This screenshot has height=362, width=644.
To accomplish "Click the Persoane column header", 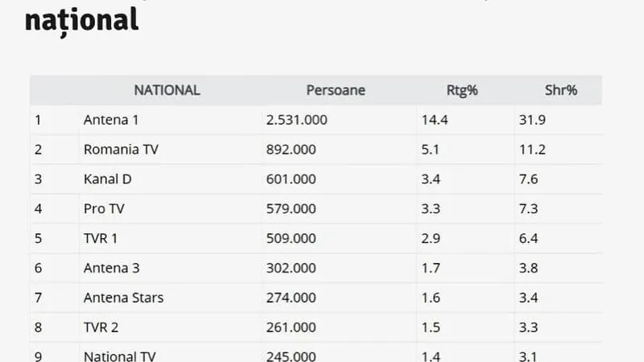I will point(336,90).
